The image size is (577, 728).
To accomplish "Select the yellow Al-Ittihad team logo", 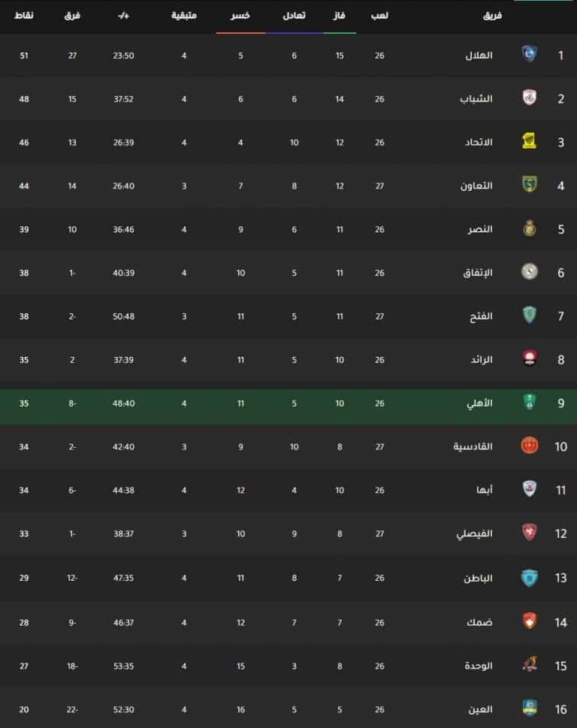I will coord(529,141).
